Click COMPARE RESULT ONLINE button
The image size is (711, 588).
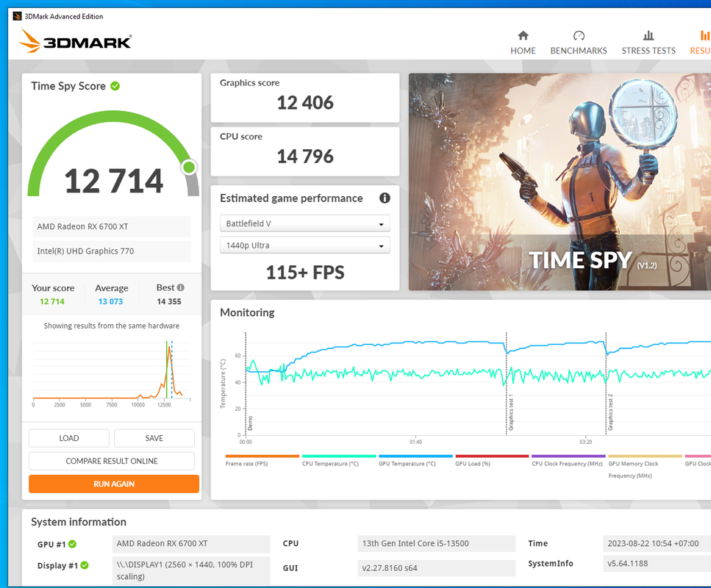pos(112,461)
